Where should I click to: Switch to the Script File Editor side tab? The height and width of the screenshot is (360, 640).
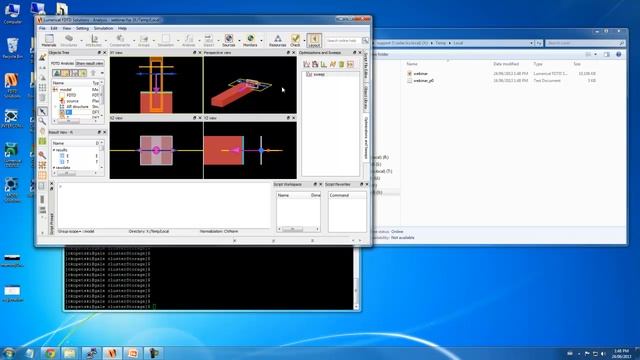point(366,65)
